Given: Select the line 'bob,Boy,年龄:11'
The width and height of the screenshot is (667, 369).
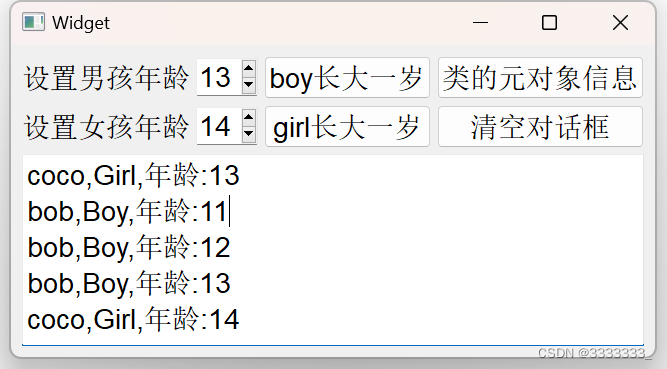Looking at the screenshot, I should pyautogui.click(x=127, y=212).
